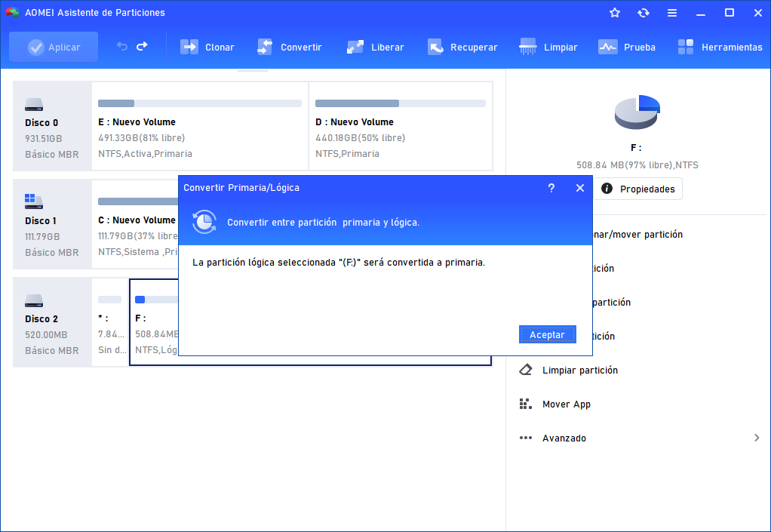Click text "931.51GB" under Disco 0
Screen dimensions: 771x532
click(43, 139)
